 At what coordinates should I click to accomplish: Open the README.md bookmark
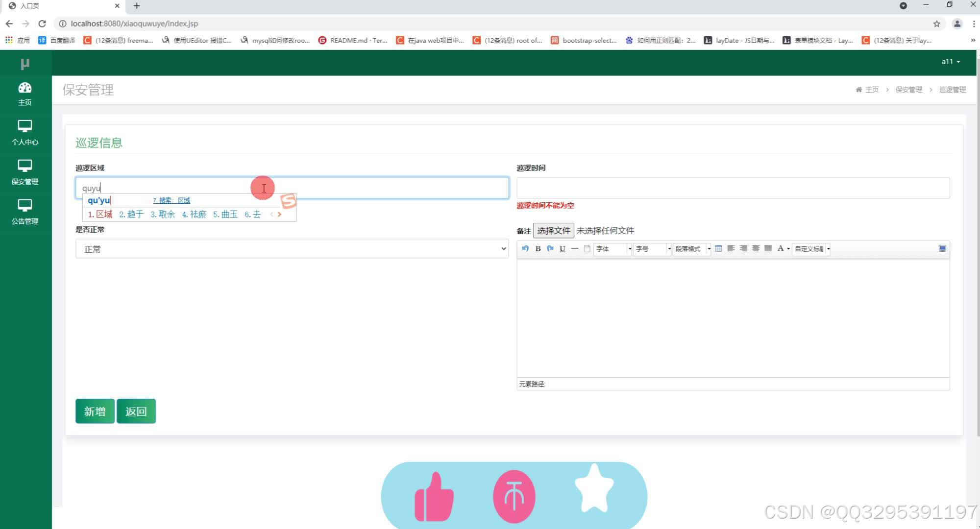(x=353, y=40)
